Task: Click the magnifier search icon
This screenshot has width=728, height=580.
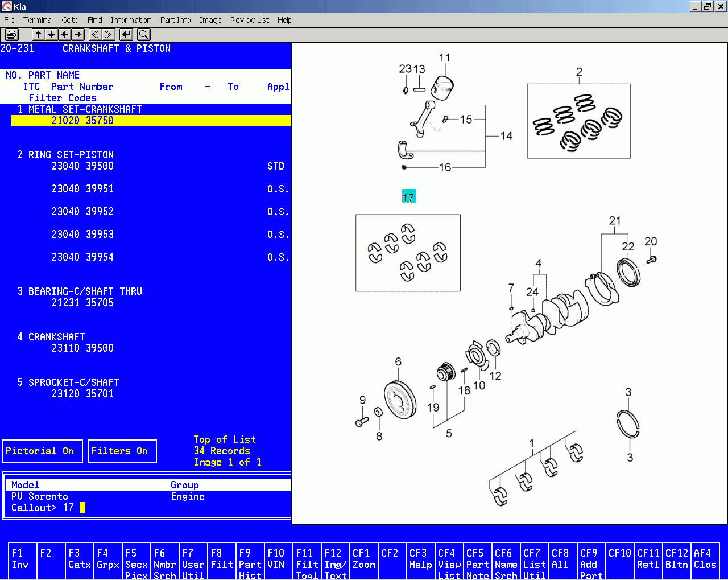Action: point(144,35)
